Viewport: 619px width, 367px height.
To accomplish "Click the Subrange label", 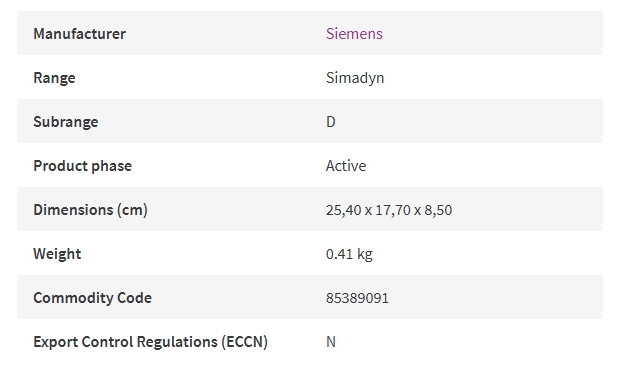I will click(x=66, y=122).
